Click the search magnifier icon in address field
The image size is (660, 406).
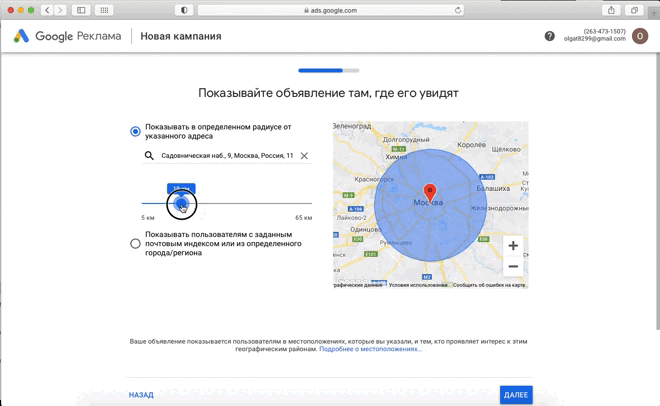[x=149, y=156]
